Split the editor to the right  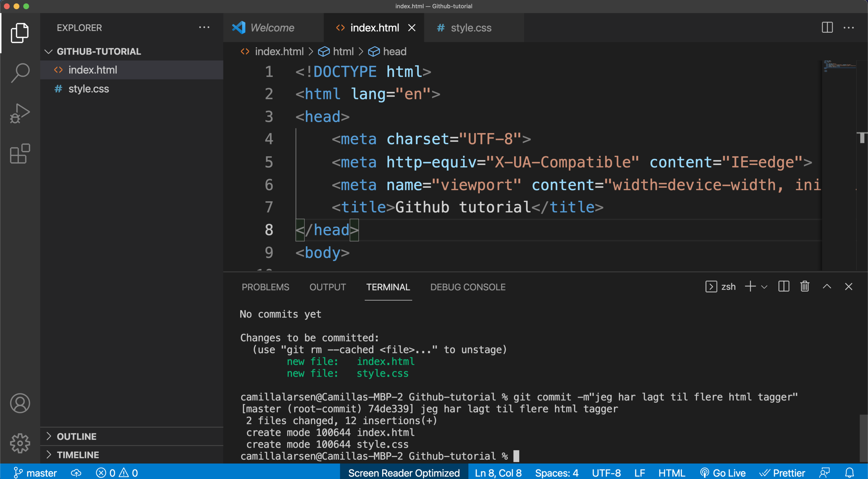pyautogui.click(x=827, y=28)
